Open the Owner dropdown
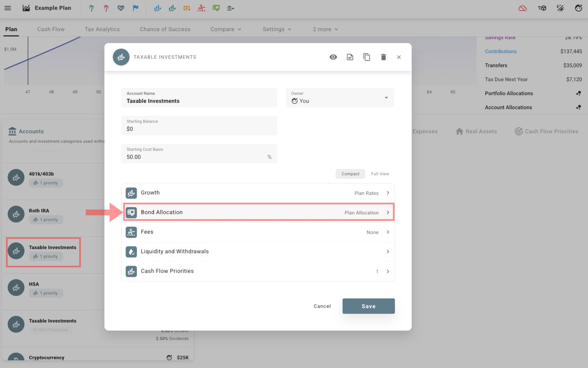588x368 pixels. point(340,98)
